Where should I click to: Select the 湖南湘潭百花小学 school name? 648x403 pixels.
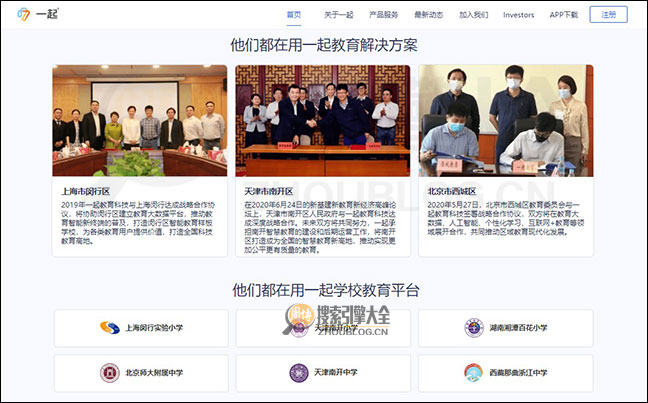(x=518, y=328)
